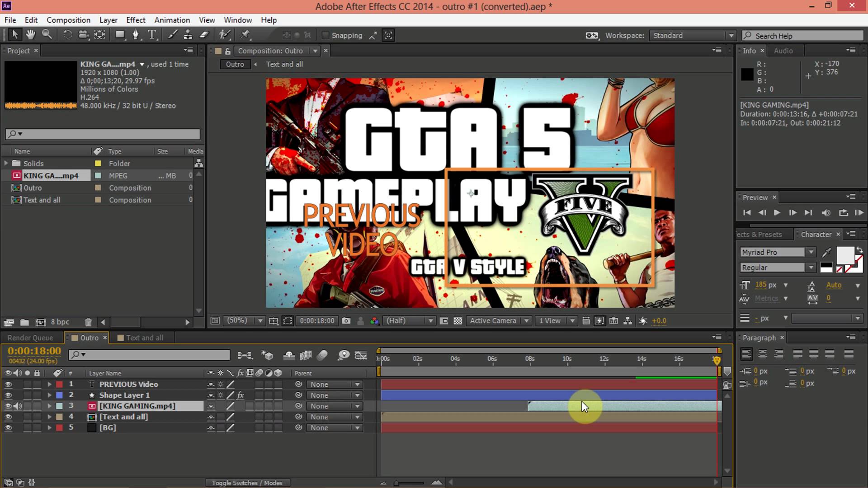The width and height of the screenshot is (868, 488).
Task: Enable the Snapping checkbox
Action: pos(325,36)
